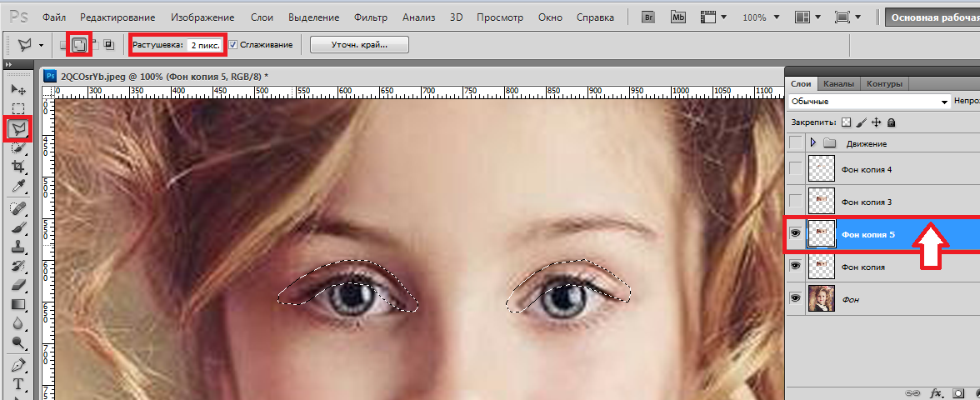980x400 pixels.
Task: Click the Уточн. край button
Action: tap(359, 45)
